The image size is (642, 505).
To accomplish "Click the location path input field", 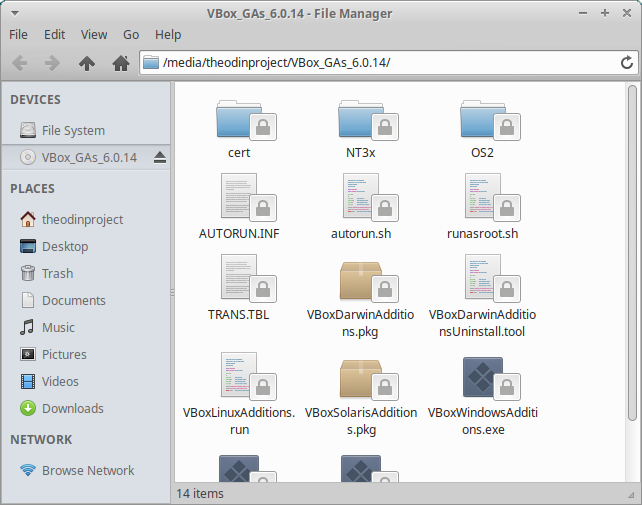I will tap(380, 63).
